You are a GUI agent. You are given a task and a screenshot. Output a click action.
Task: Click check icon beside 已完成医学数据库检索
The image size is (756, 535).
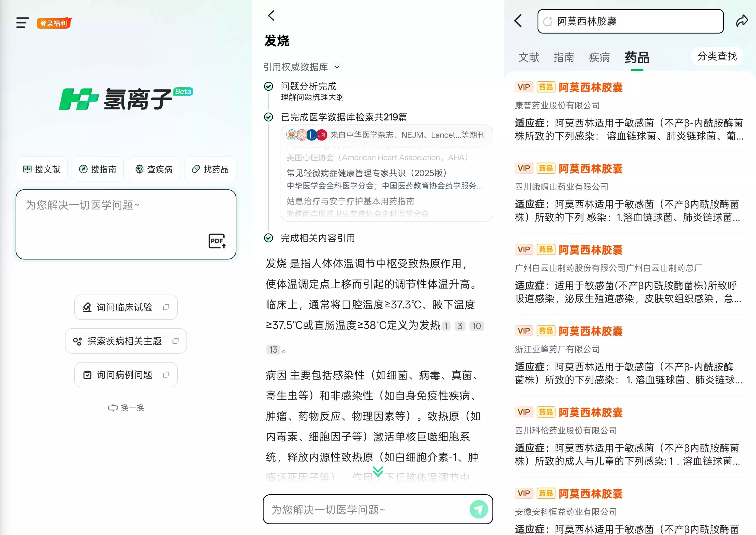pos(269,117)
